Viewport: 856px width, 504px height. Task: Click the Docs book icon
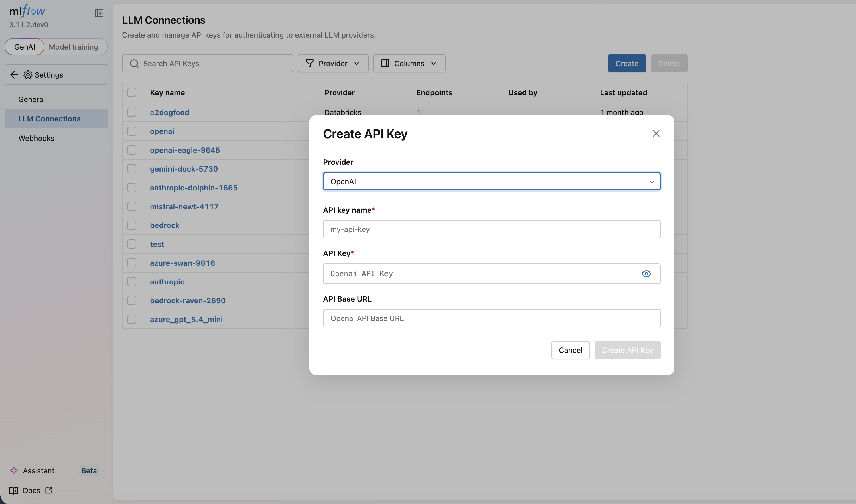(x=14, y=490)
